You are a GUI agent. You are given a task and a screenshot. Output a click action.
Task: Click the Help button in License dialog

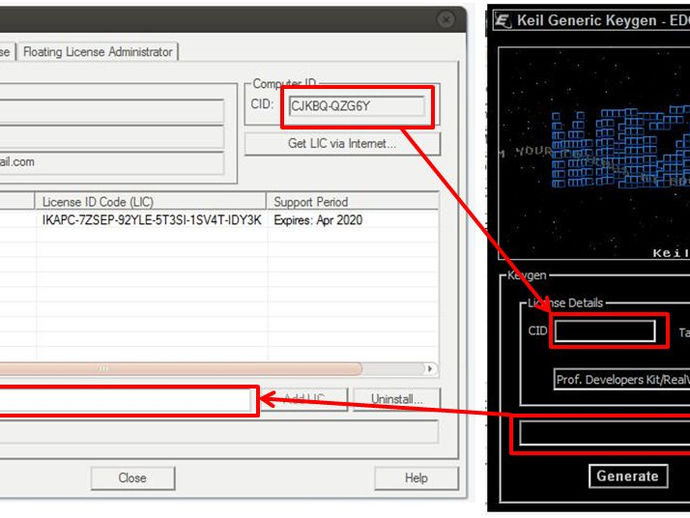point(416,478)
